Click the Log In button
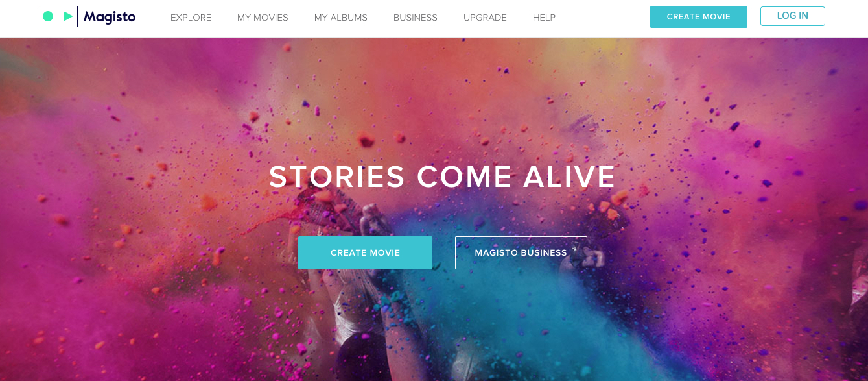Image resolution: width=868 pixels, height=381 pixels. 793,16
